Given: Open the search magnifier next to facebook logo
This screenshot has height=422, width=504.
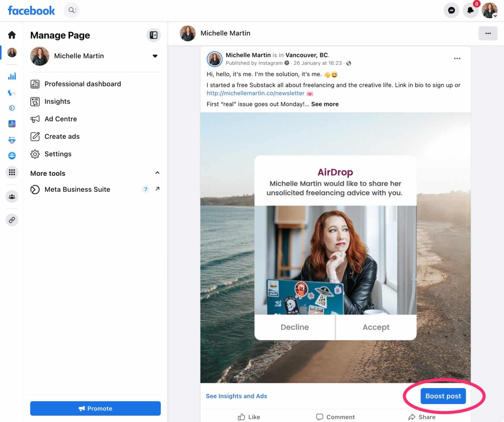Looking at the screenshot, I should (72, 10).
